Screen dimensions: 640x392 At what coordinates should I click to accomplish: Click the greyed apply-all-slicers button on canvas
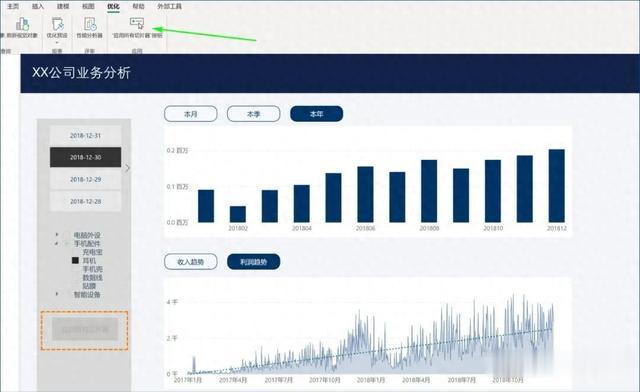coord(84,330)
